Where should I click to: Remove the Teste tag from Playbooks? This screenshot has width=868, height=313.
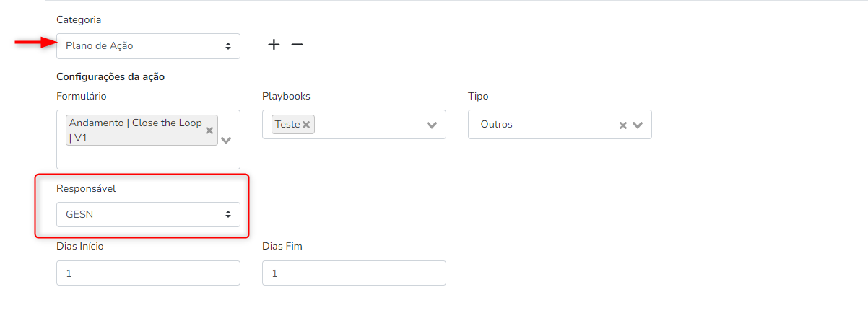click(x=306, y=125)
